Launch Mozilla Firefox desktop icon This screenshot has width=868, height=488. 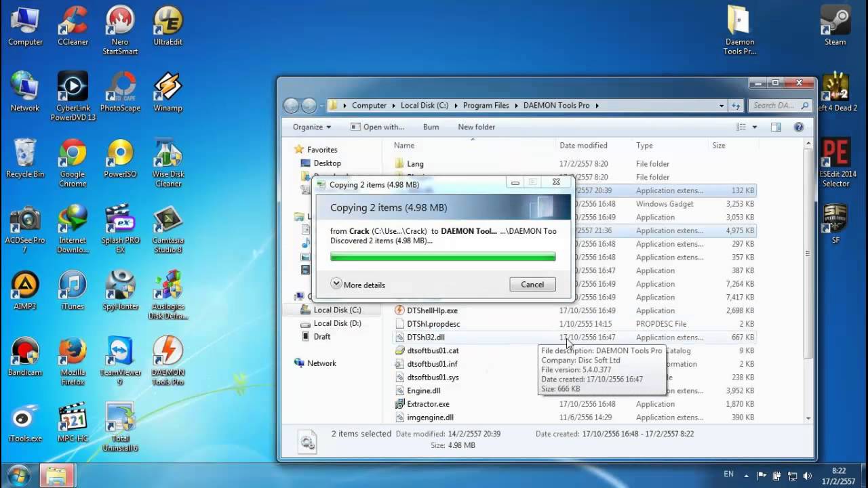[x=73, y=361]
